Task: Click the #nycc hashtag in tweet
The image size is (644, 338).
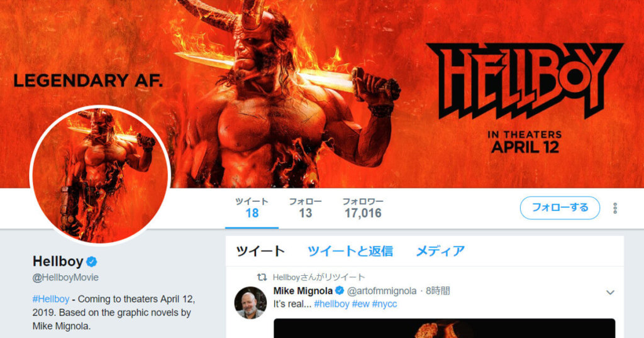Action: (x=384, y=304)
